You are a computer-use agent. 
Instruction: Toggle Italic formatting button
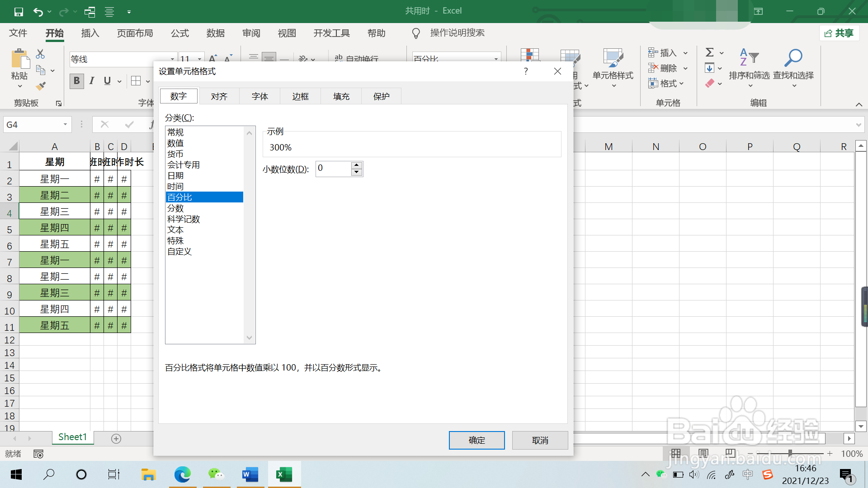coord(92,81)
